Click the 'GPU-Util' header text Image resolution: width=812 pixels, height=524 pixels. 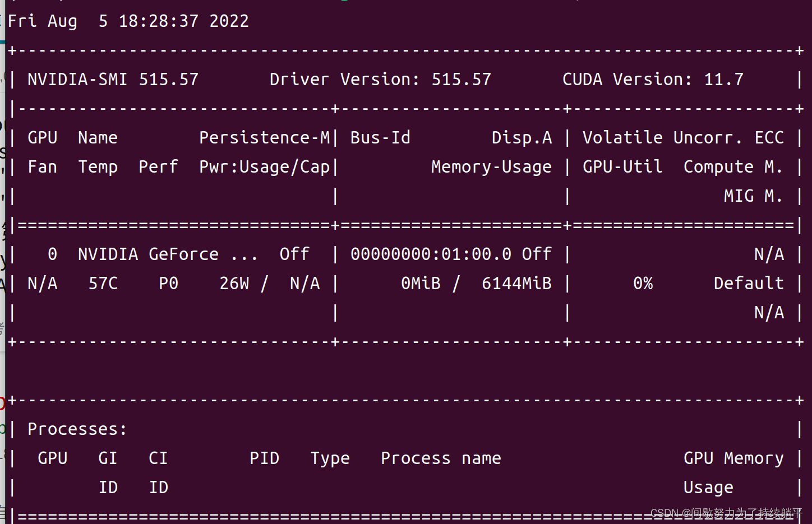622,167
